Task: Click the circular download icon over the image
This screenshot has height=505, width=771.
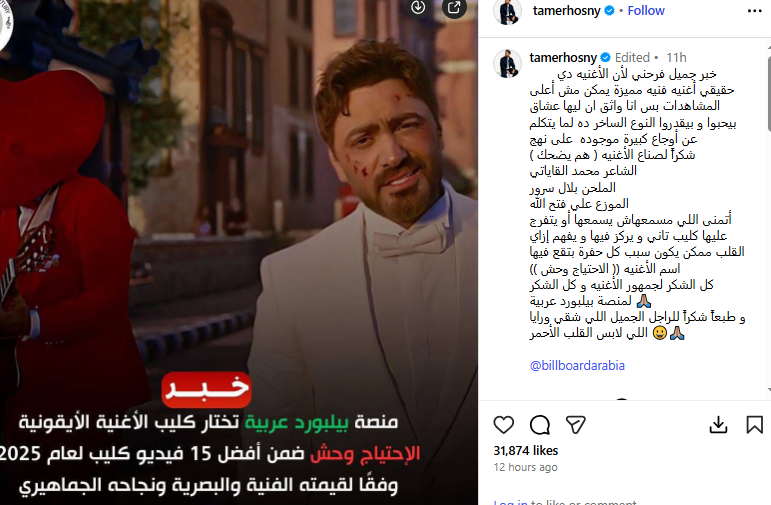Action: (418, 7)
